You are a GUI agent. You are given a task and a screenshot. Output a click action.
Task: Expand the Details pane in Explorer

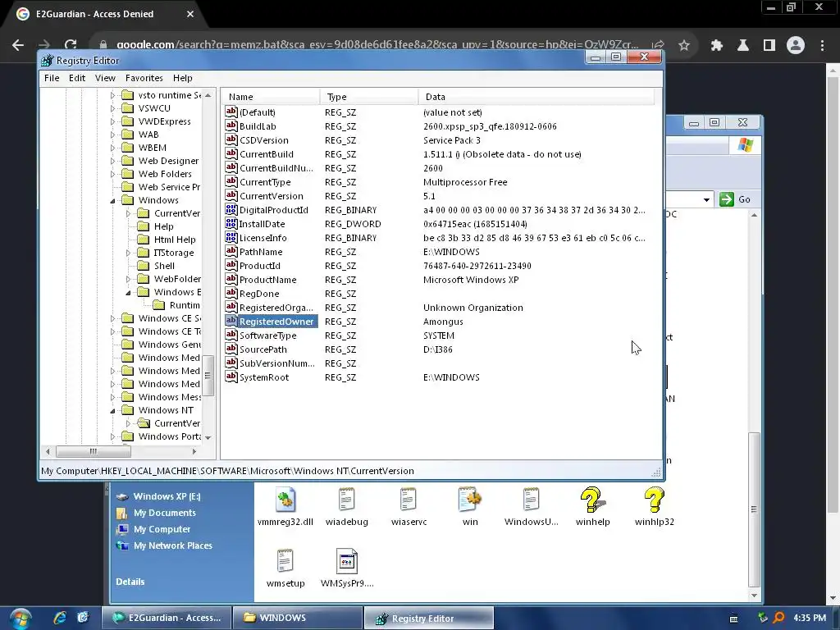pos(130,582)
